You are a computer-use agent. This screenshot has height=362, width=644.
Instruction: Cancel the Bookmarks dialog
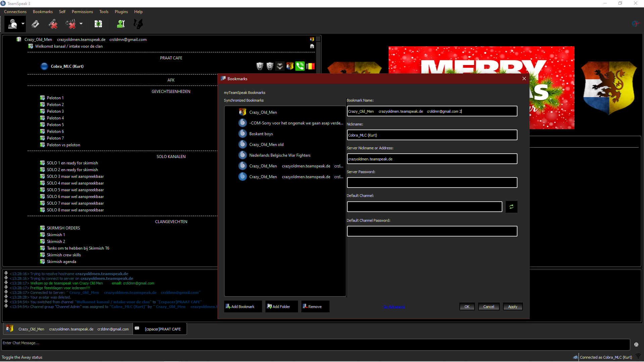[489, 307]
